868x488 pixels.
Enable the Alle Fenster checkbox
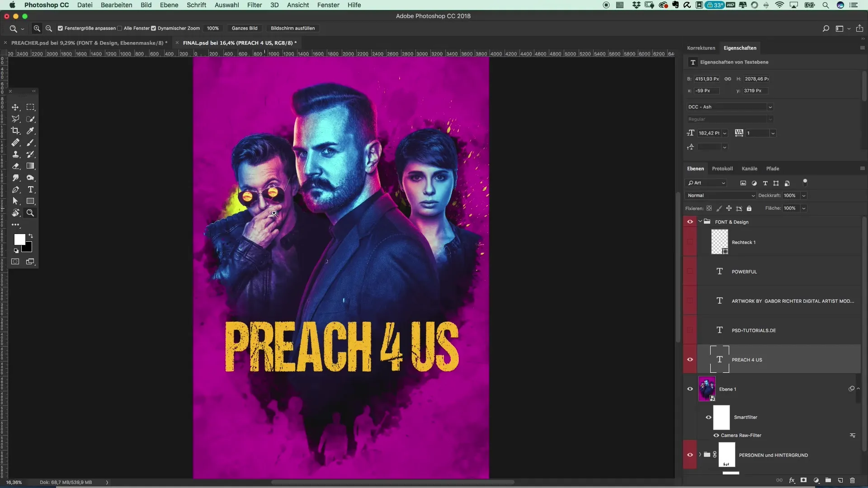(120, 28)
